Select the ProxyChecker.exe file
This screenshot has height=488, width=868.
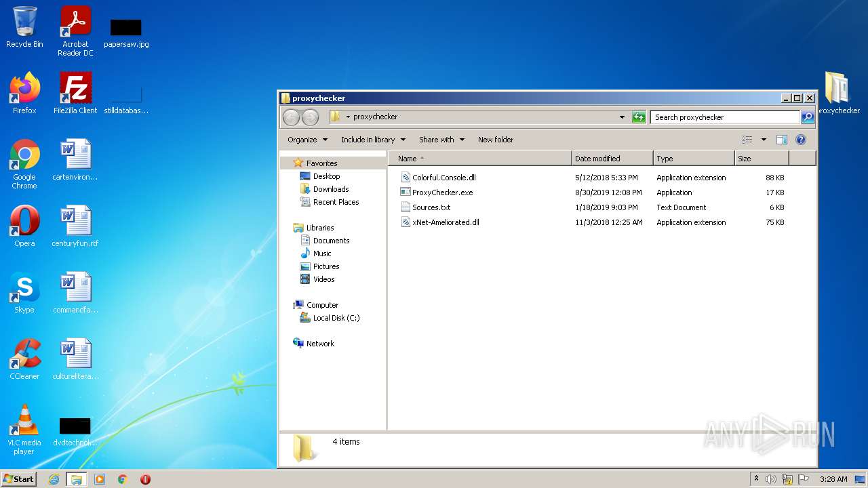click(x=443, y=192)
